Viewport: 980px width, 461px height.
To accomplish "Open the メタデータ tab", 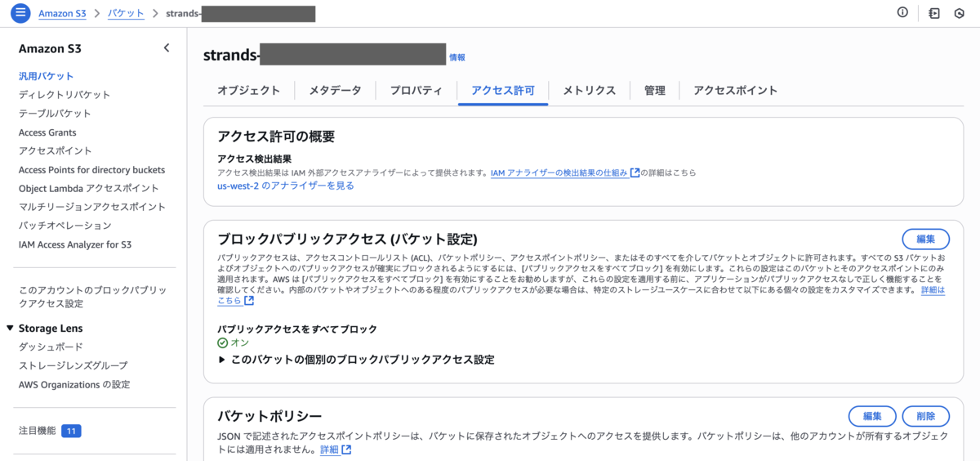I will click(x=335, y=91).
